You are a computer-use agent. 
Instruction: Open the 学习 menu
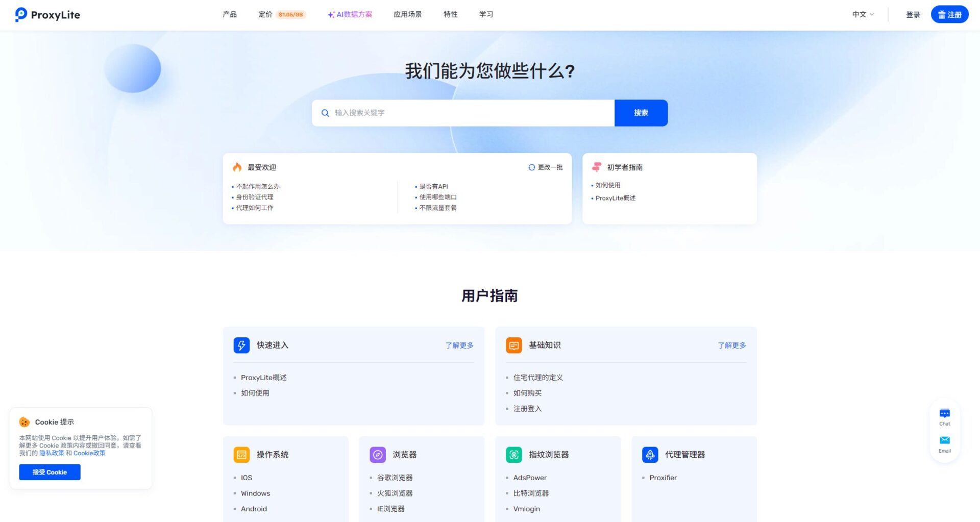(486, 14)
